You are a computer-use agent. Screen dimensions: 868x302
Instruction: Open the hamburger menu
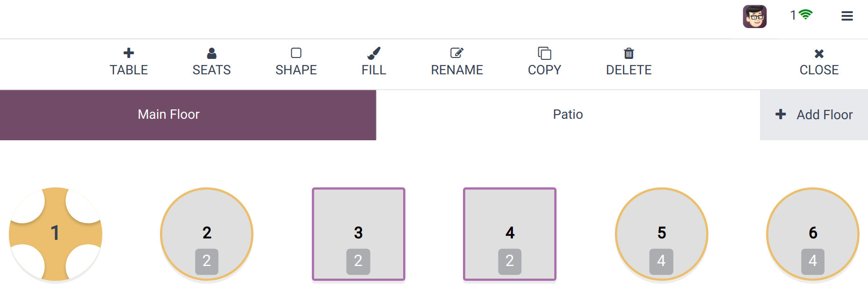[x=846, y=15]
